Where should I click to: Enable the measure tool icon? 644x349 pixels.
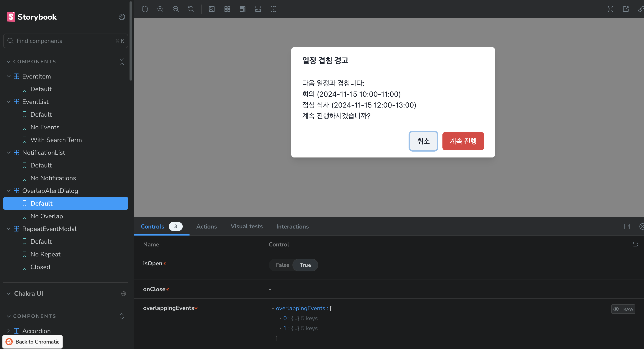tap(258, 9)
